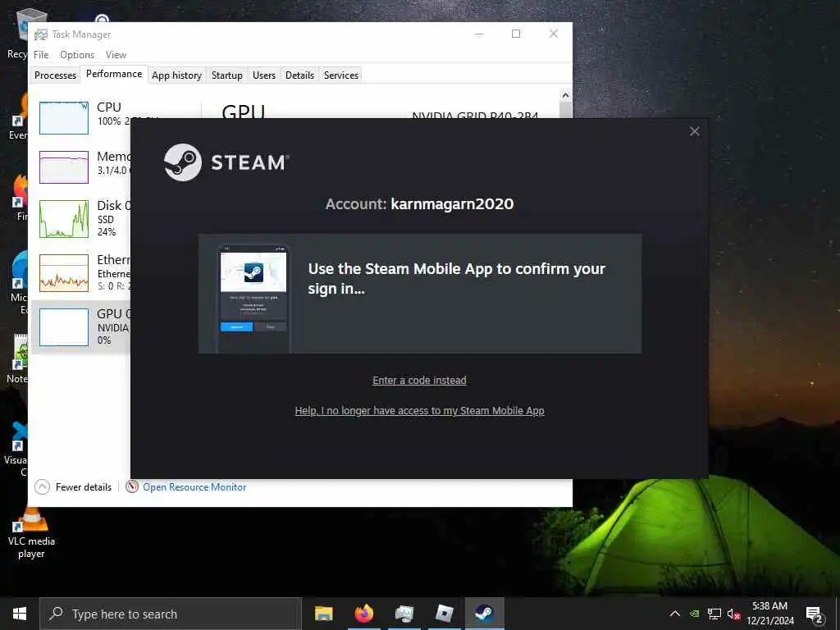Open Services tab in Task Manager
840x630 pixels.
[340, 75]
